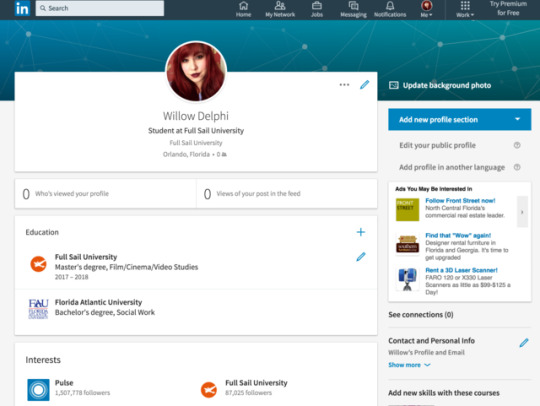Open the Notifications bell icon
This screenshot has width=540, height=406.
[x=390, y=9]
